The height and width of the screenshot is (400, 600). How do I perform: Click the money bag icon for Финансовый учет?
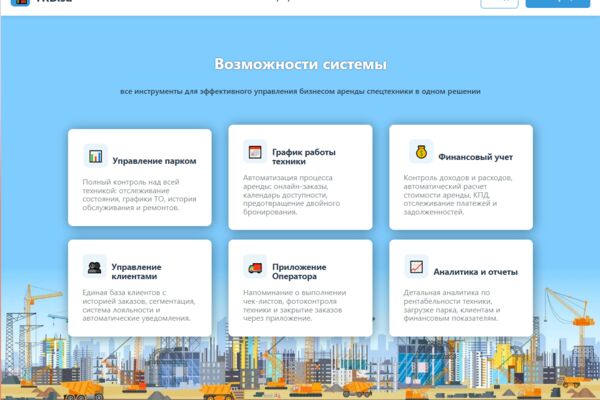(x=421, y=152)
